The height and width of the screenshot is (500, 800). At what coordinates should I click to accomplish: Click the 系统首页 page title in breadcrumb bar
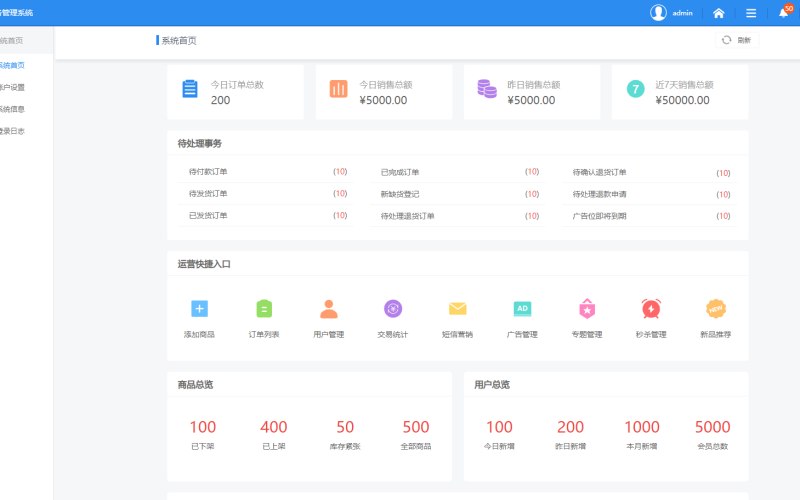[179, 40]
